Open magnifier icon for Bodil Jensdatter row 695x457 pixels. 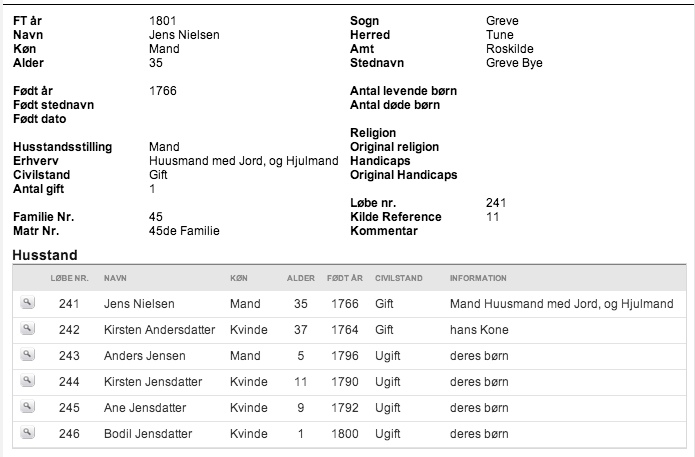click(27, 433)
